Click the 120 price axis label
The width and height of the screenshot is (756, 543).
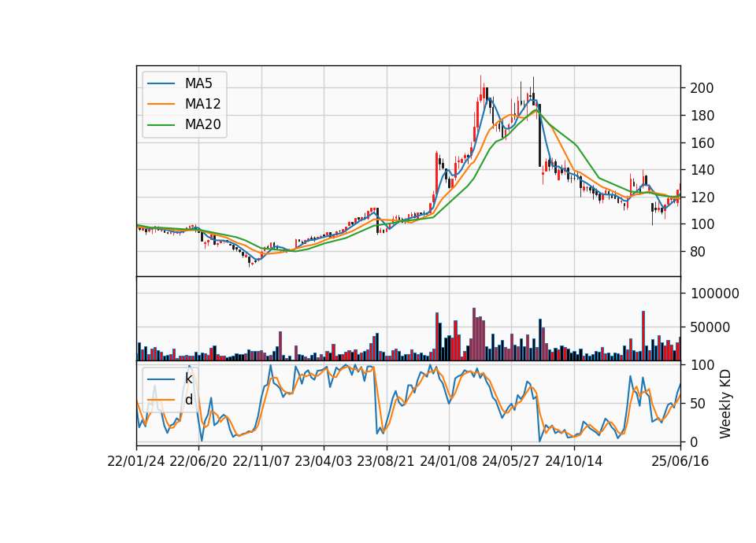click(x=702, y=198)
